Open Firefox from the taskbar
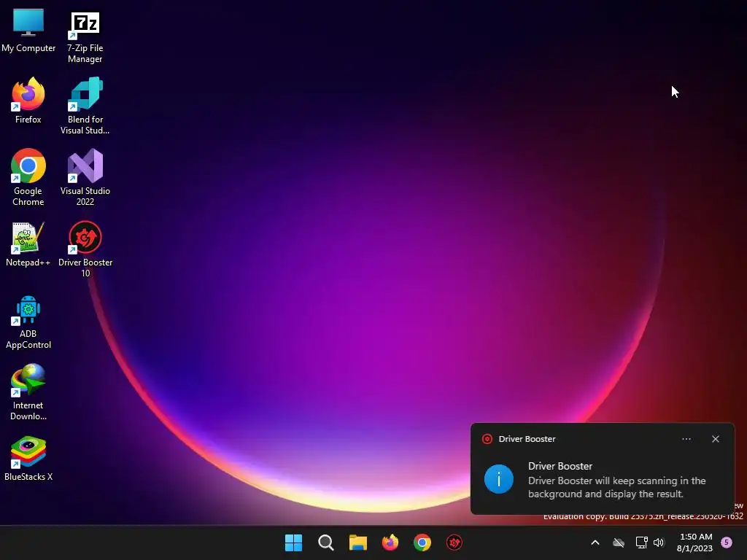Screen dimensions: 747x560 pos(390,542)
